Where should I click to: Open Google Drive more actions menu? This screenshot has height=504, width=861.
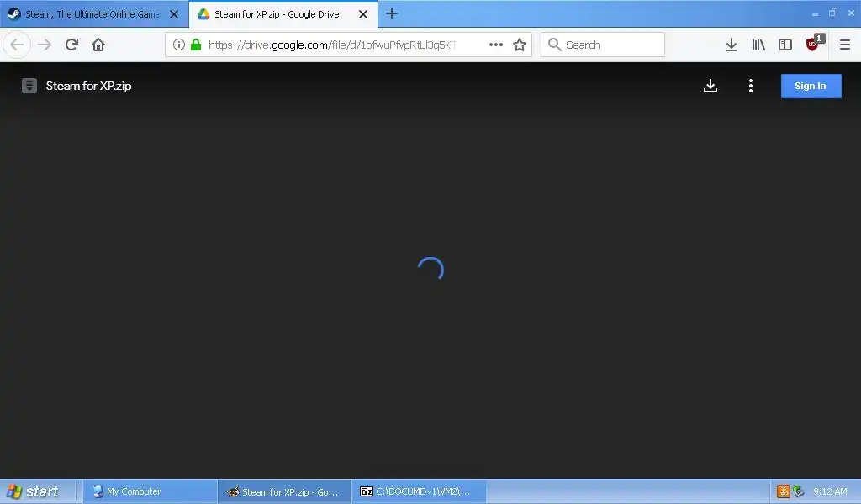coord(751,86)
